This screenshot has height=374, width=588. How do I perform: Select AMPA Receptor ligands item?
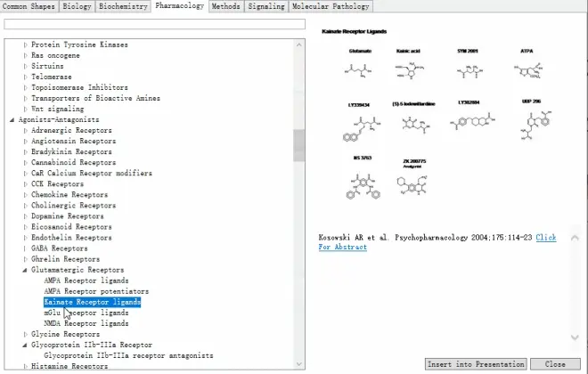[86, 280]
